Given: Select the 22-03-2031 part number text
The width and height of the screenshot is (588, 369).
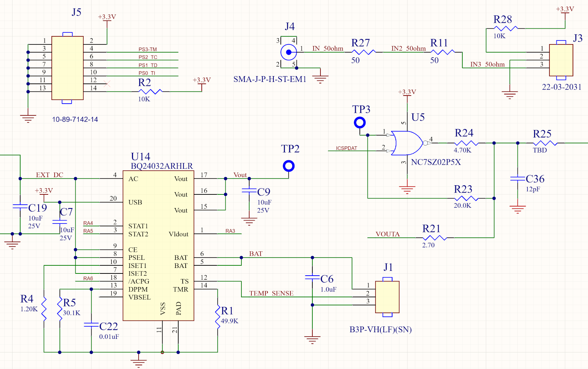Looking at the screenshot, I should click(x=562, y=87).
